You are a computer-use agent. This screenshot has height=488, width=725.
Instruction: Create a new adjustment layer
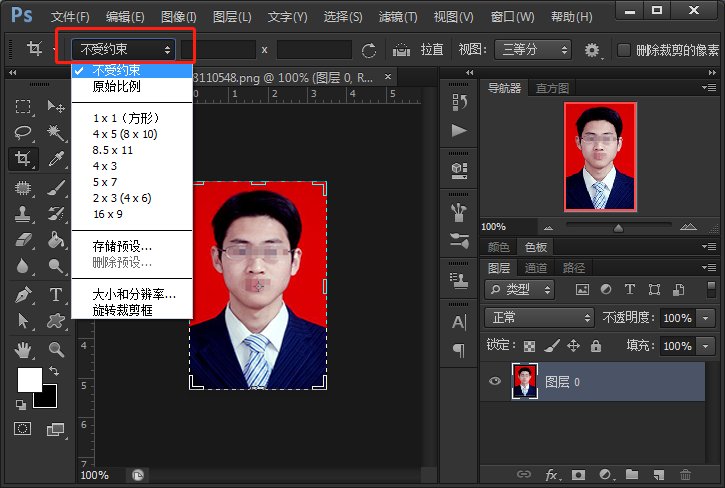(x=605, y=475)
